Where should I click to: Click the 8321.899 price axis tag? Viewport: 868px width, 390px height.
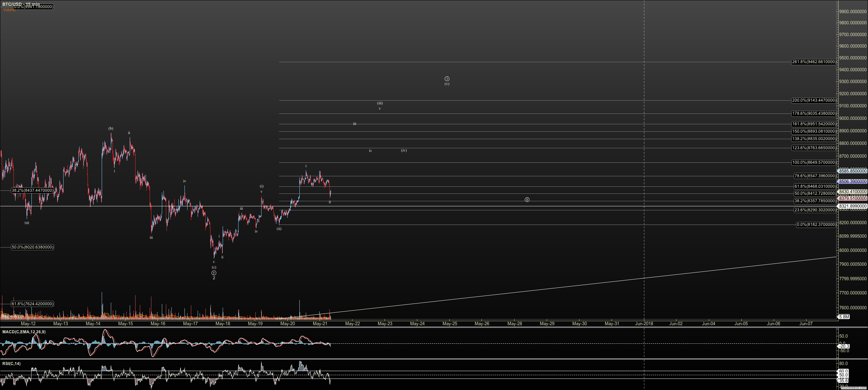(x=852, y=206)
